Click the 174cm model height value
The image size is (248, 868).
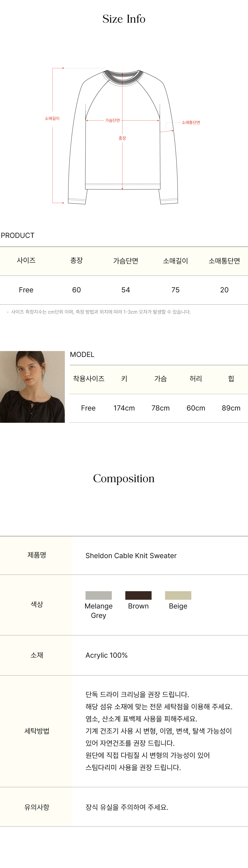tap(124, 408)
